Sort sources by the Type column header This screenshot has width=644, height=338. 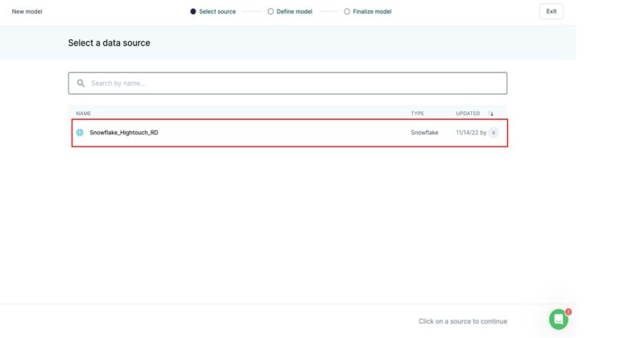[417, 113]
